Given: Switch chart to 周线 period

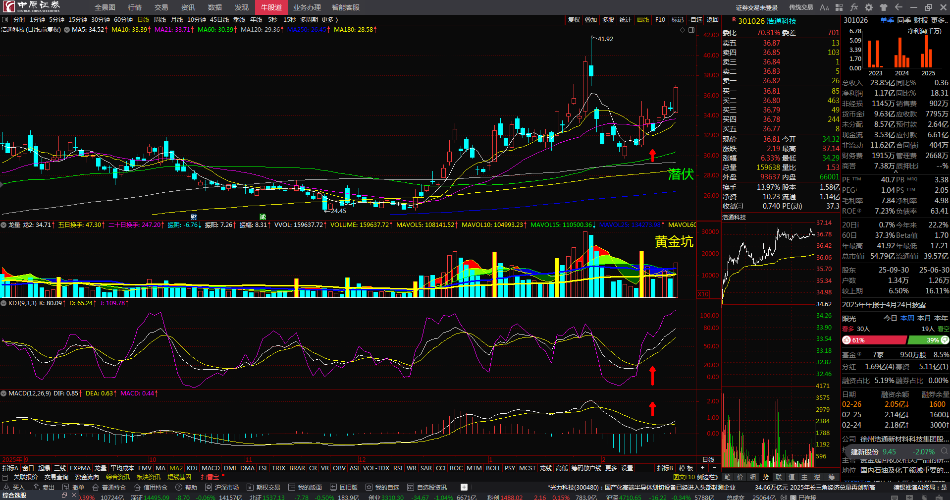Looking at the screenshot, I should pyautogui.click(x=160, y=19).
